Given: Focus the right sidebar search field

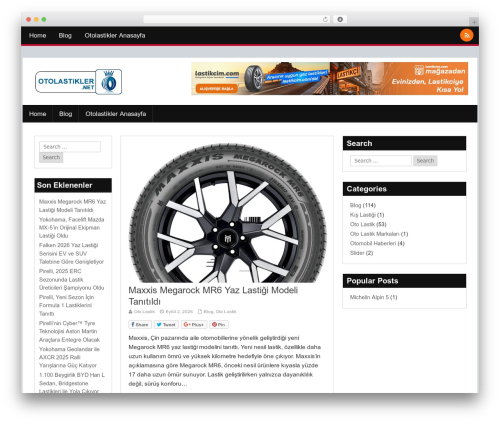Looking at the screenshot, I should click(x=381, y=161).
